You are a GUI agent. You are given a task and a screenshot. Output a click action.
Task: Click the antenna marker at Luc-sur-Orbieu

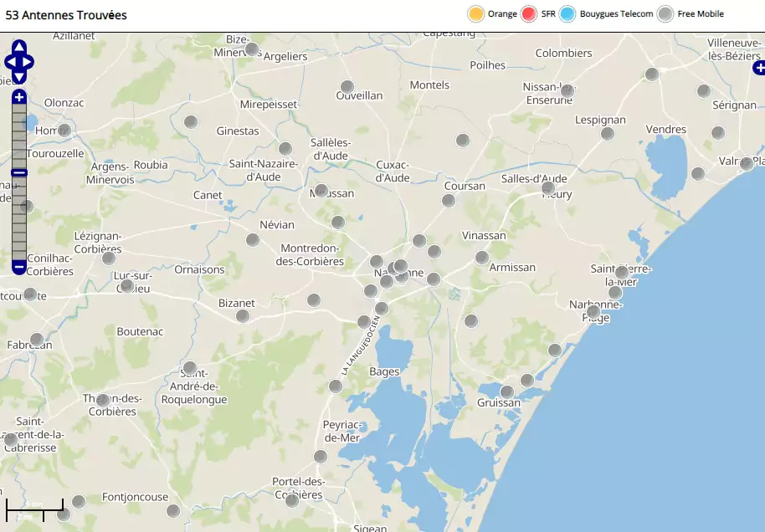tap(127, 286)
